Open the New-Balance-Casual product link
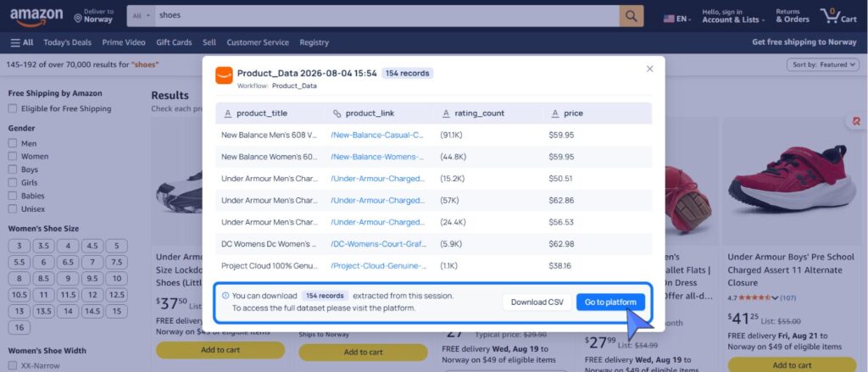Image resolution: width=868 pixels, height=372 pixels. [377, 135]
